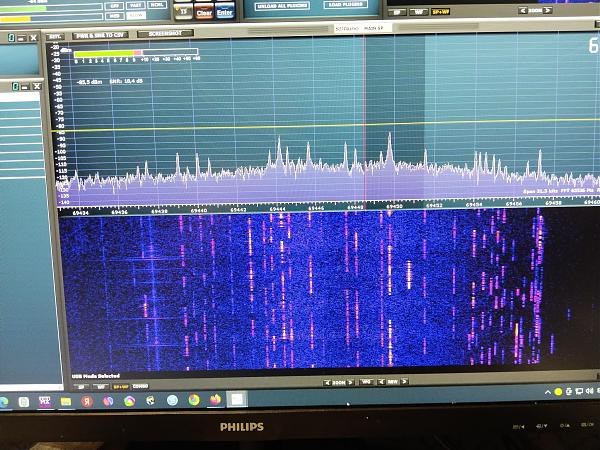This screenshot has height=450, width=600.
Task: Click the Enter keypad button
Action: coord(225,13)
